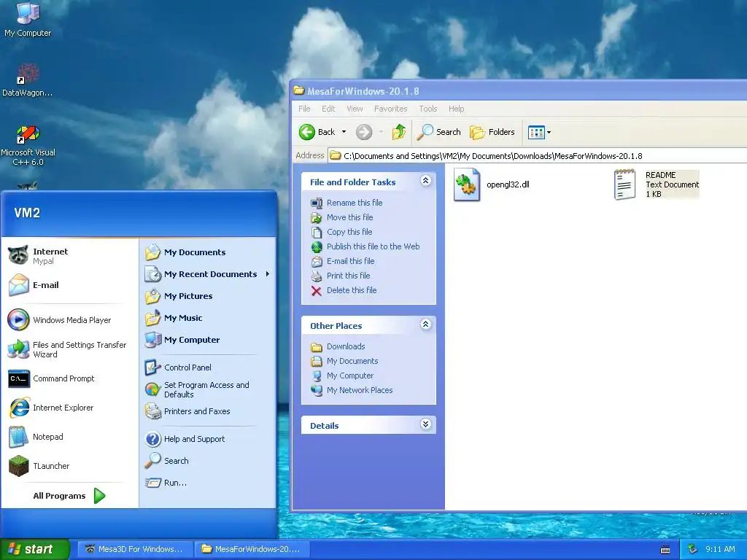Open the File menu in Explorer

click(x=304, y=109)
